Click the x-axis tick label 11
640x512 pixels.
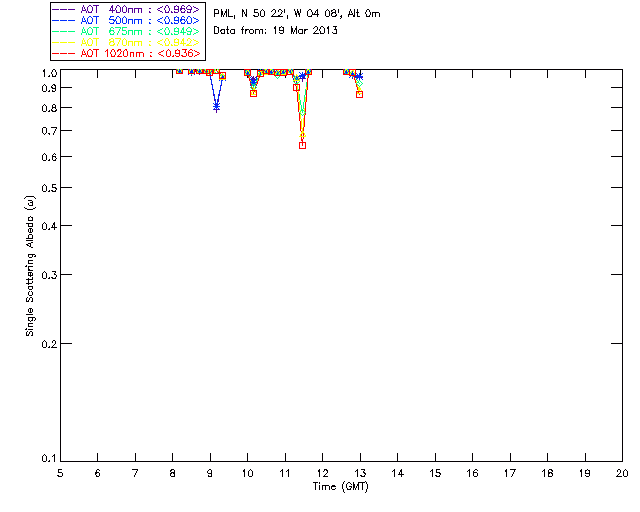[285, 473]
